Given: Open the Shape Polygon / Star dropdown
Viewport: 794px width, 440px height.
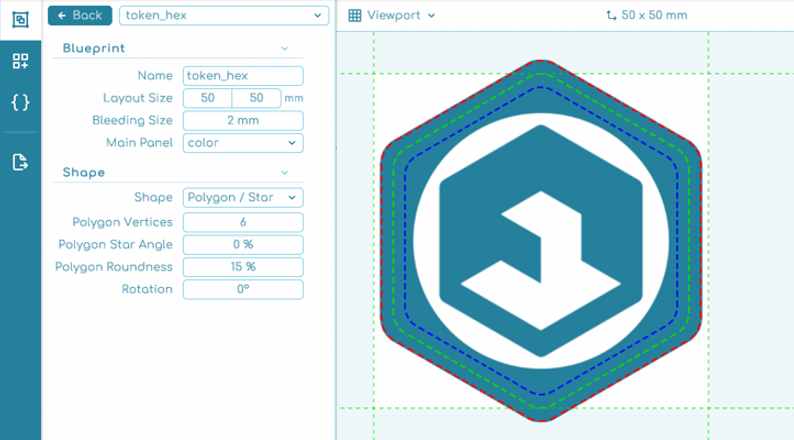Looking at the screenshot, I should point(243,197).
